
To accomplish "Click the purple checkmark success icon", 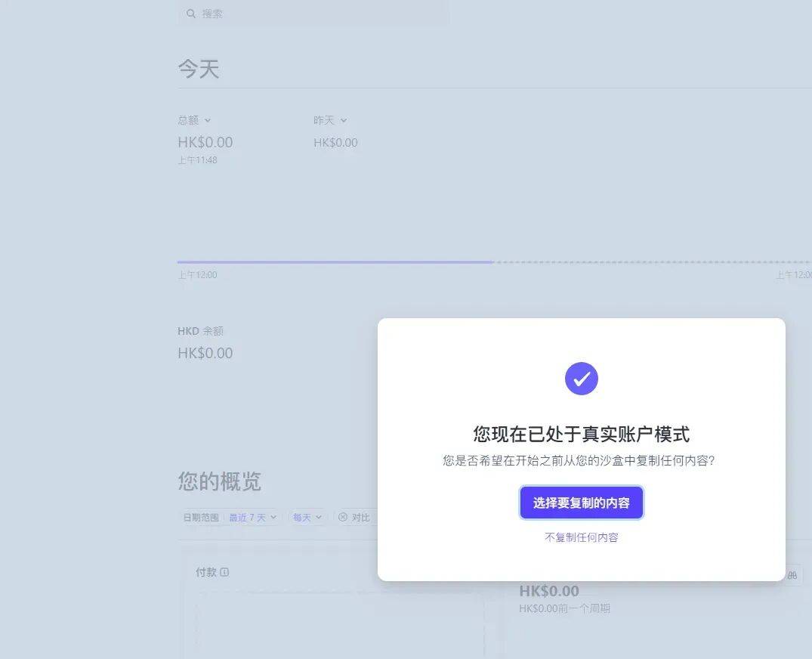I will (x=581, y=378).
